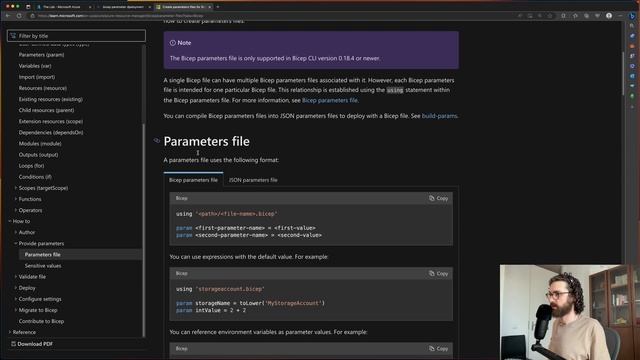640x360 pixels.
Task: Click the anchor link icon beside Parameters file heading
Action: tap(157, 140)
